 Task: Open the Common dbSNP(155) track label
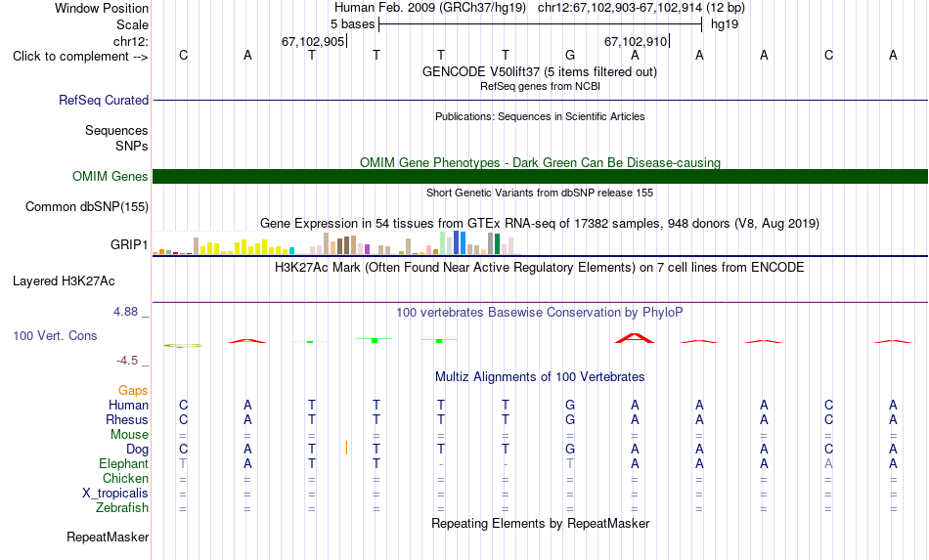tap(86, 206)
